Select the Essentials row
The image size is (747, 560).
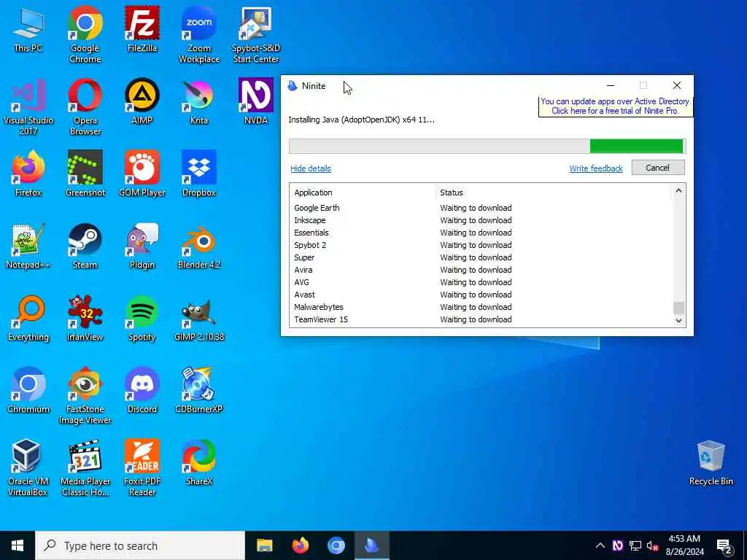(x=481, y=233)
